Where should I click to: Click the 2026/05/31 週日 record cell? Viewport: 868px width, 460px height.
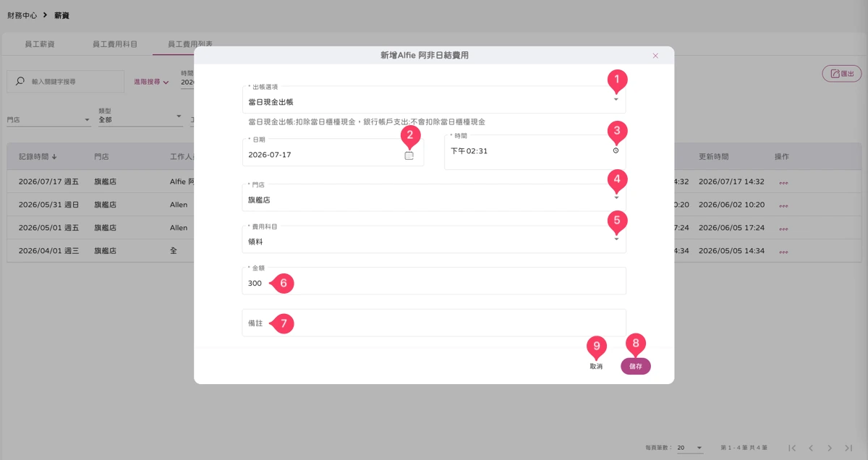48,205
